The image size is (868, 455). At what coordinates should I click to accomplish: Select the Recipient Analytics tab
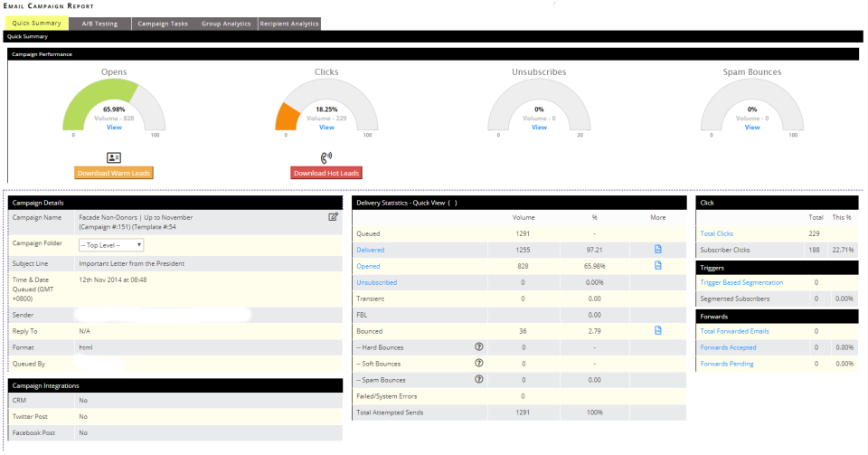coord(289,24)
